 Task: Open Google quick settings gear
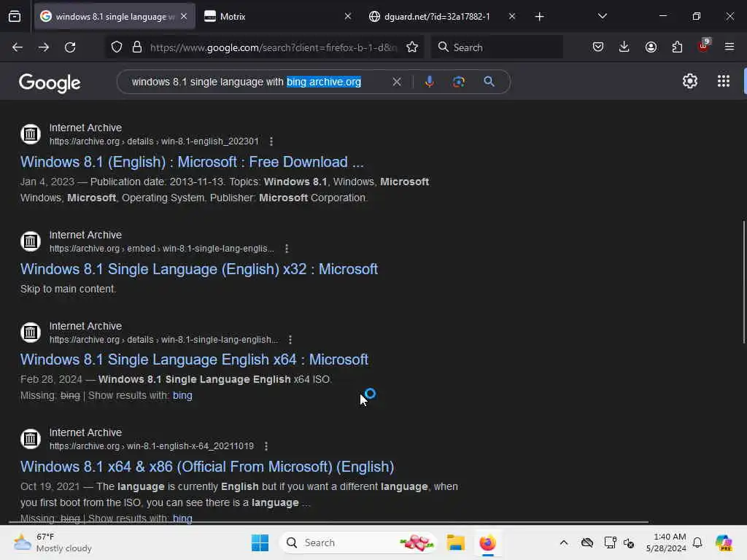point(690,82)
